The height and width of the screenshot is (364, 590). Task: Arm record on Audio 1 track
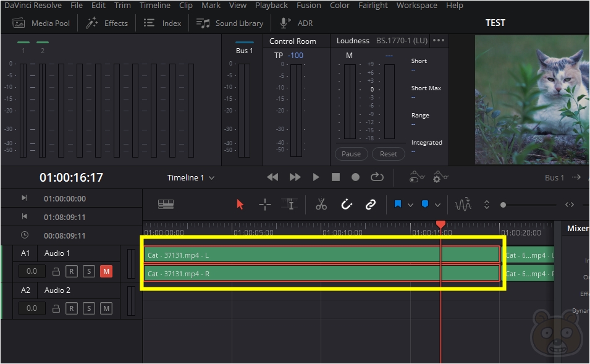pyautogui.click(x=72, y=271)
